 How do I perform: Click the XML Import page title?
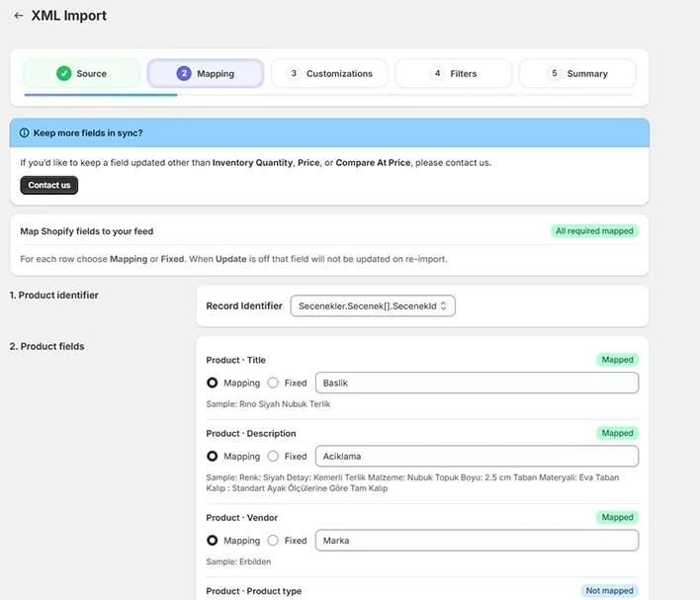coord(69,16)
